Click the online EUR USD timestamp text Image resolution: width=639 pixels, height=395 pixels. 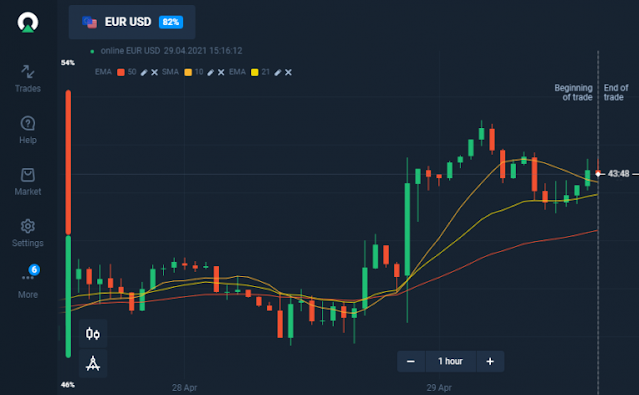[171, 51]
